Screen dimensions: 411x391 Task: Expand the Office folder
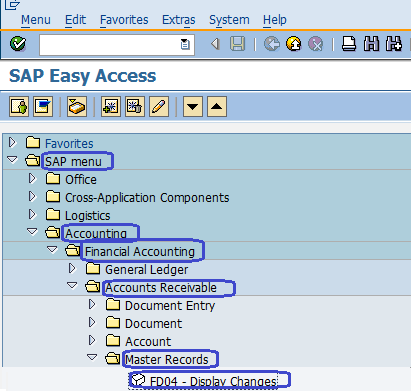[32, 178]
